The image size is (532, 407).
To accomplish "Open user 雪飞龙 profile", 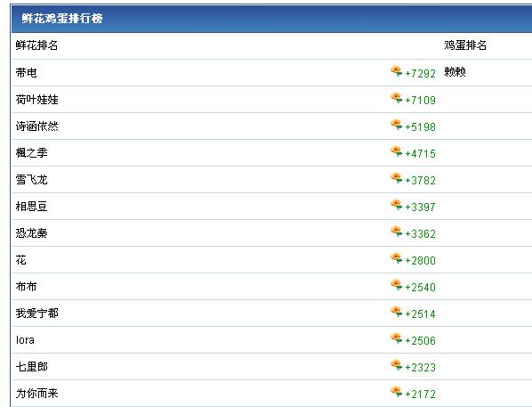I will click(31, 180).
